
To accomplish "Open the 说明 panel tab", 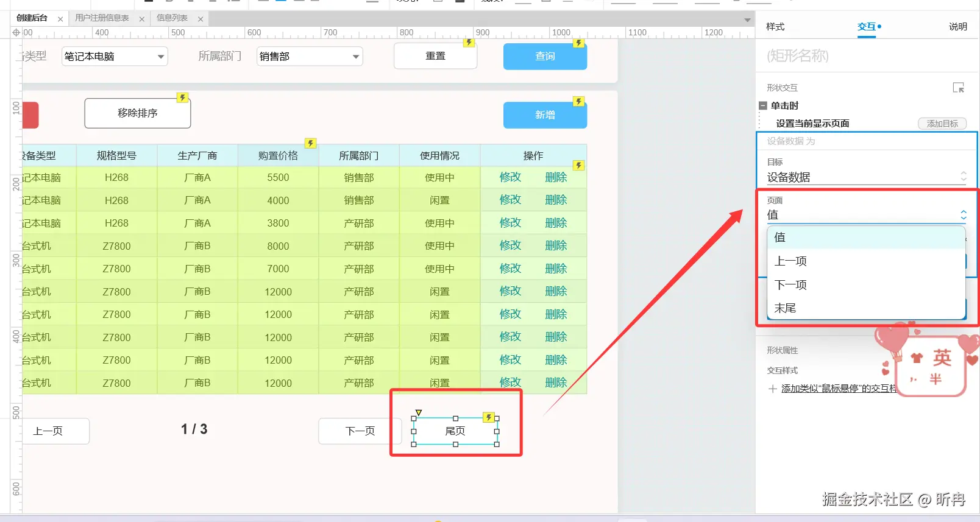I will tap(958, 27).
